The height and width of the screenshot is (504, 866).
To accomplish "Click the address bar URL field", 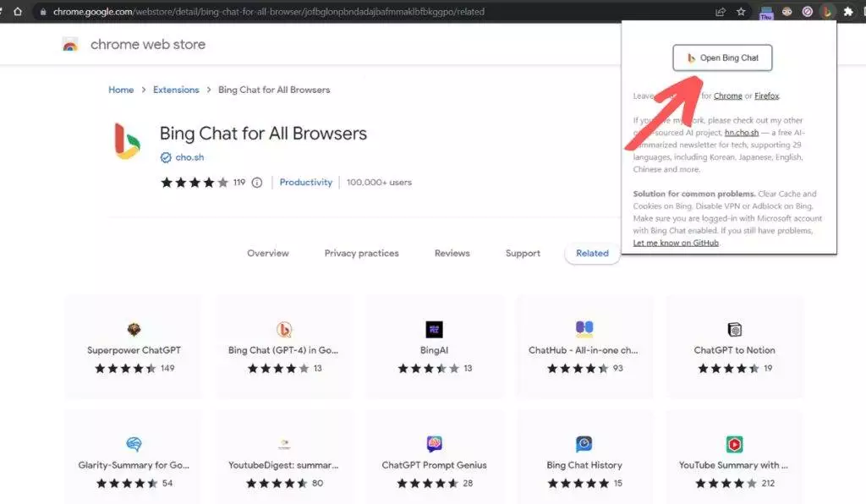I will 268,12.
